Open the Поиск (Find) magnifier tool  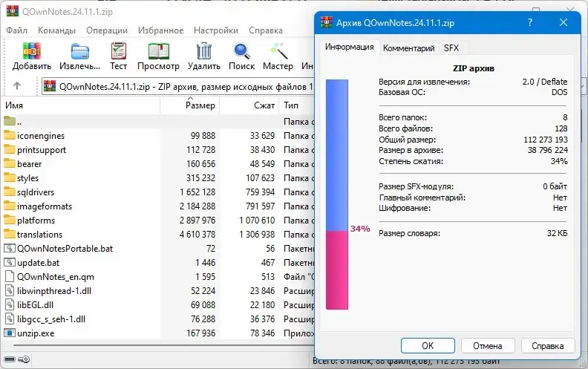[x=242, y=51]
